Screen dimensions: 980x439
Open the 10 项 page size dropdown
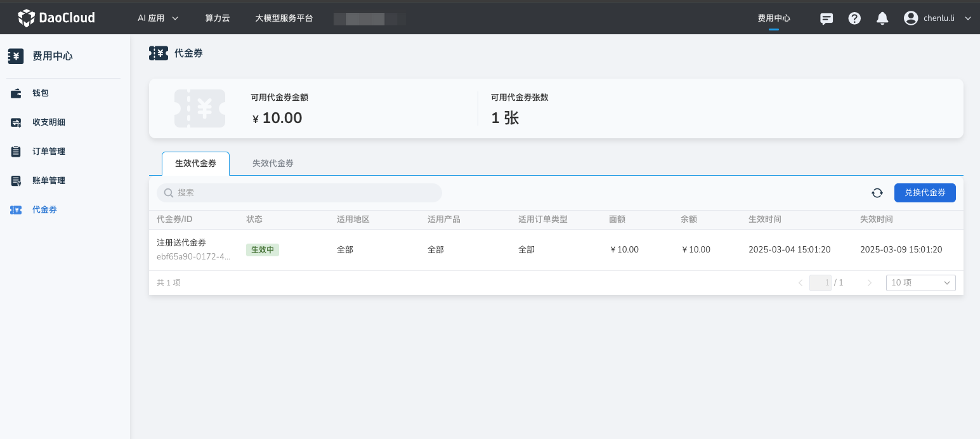click(x=920, y=283)
